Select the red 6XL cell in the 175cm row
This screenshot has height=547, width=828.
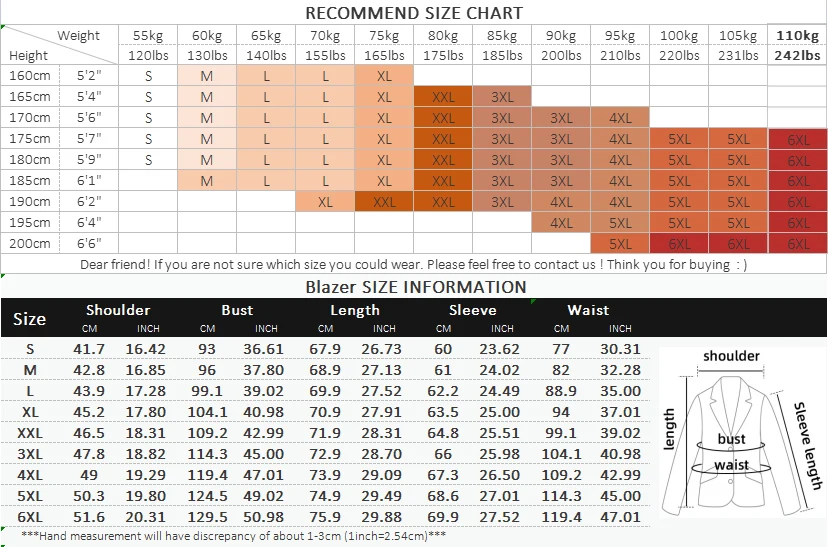pos(798,139)
